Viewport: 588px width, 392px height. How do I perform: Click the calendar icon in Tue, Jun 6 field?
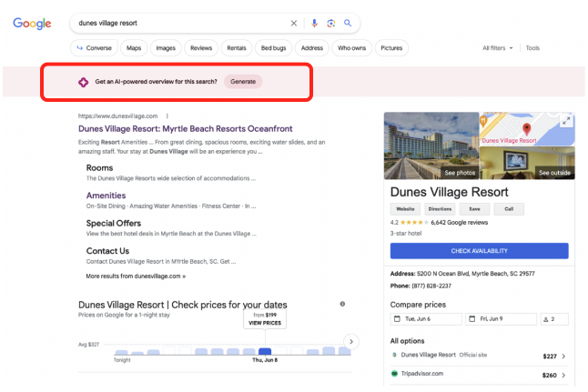(x=397, y=319)
